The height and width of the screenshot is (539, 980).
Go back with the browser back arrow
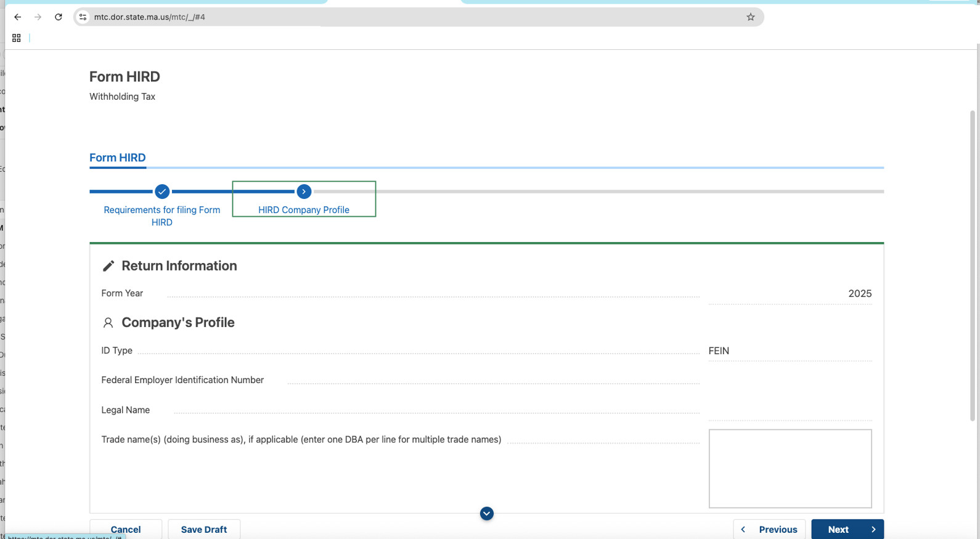point(17,17)
